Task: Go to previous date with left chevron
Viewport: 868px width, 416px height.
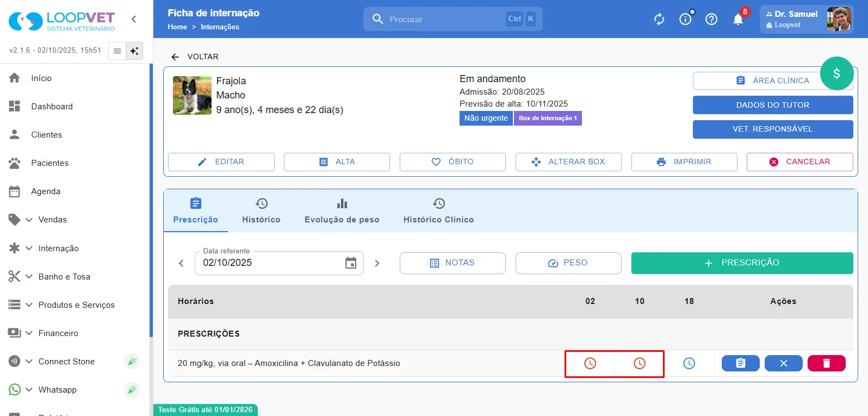Action: (x=181, y=263)
